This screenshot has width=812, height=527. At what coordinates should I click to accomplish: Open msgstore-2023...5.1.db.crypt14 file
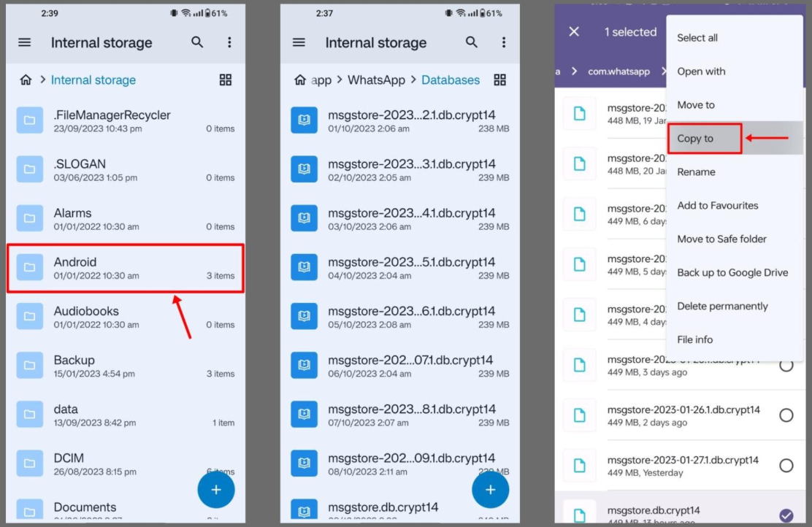(x=399, y=268)
